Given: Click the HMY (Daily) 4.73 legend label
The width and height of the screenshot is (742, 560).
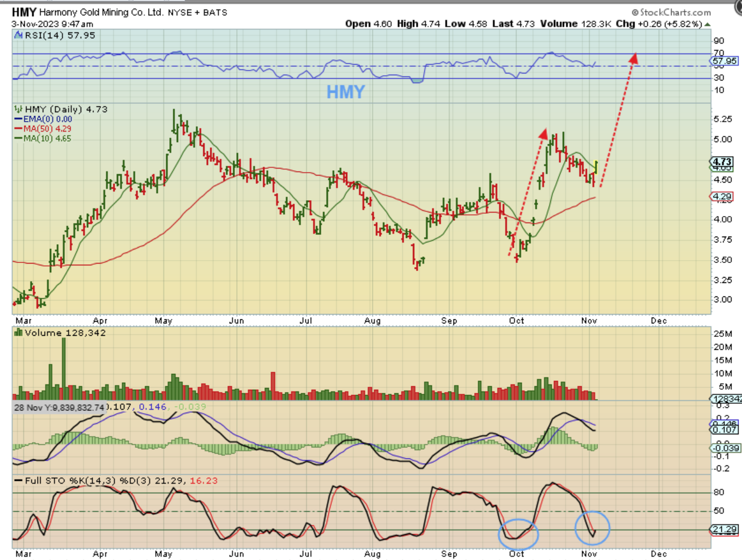Looking at the screenshot, I should point(66,109).
